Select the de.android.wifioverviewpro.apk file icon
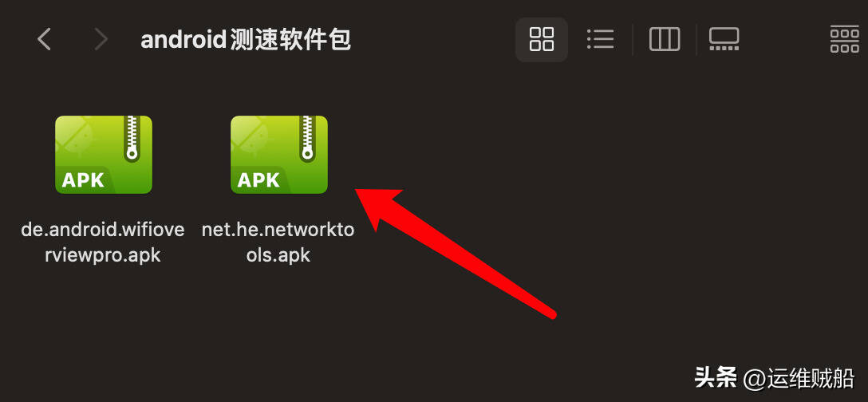 104,155
